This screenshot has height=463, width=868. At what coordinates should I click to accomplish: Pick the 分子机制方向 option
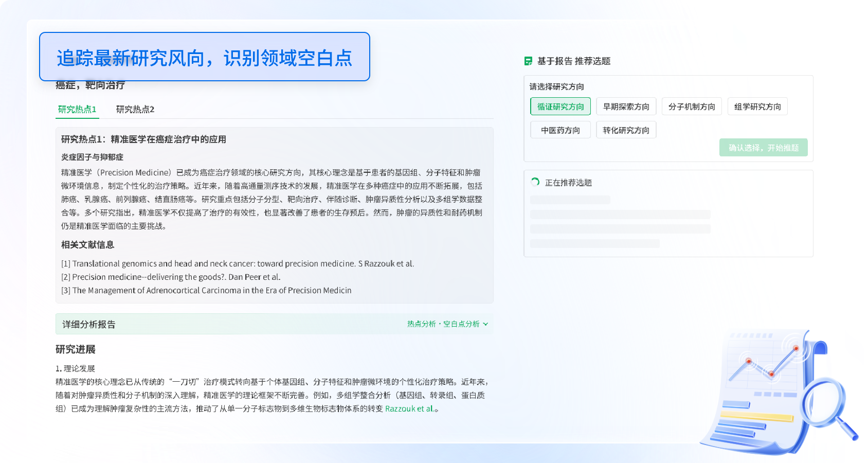[692, 106]
